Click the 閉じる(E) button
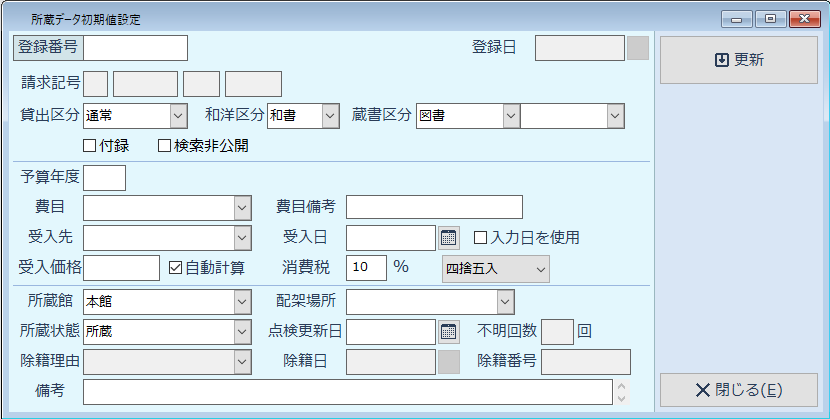This screenshot has height=419, width=830. point(738,390)
